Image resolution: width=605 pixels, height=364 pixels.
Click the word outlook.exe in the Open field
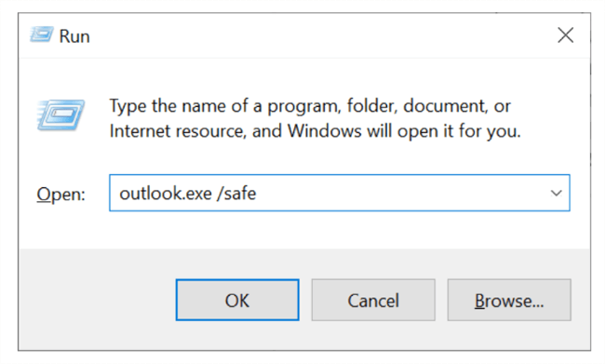coord(166,193)
